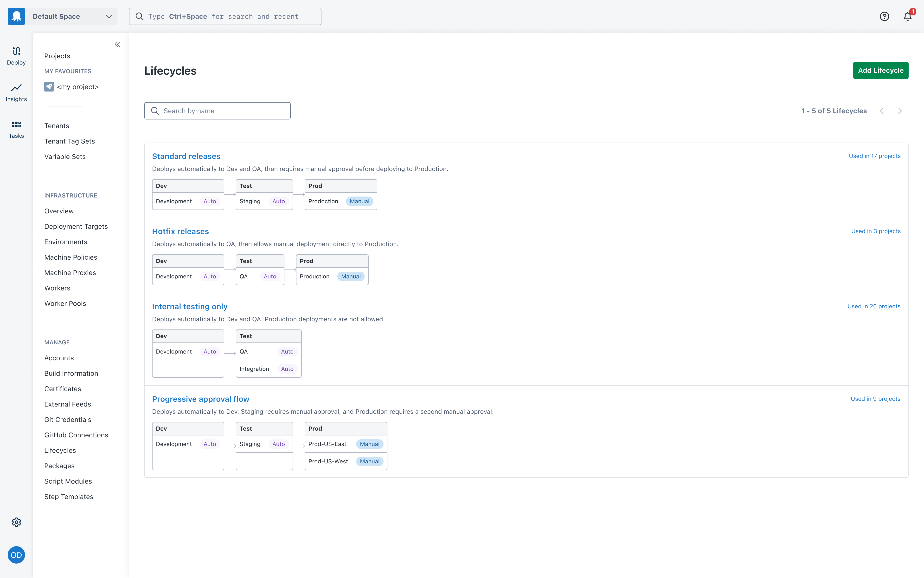924x578 pixels.
Task: Click the Integration environment name
Action: click(x=254, y=369)
